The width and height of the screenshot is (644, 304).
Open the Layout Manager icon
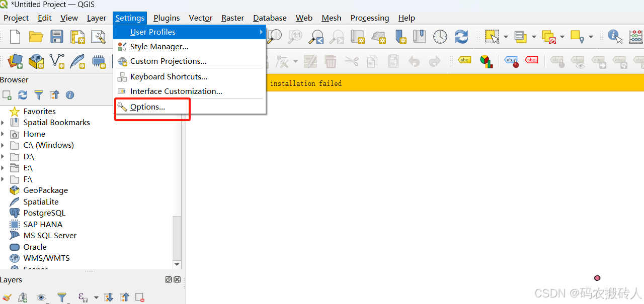tap(98, 37)
